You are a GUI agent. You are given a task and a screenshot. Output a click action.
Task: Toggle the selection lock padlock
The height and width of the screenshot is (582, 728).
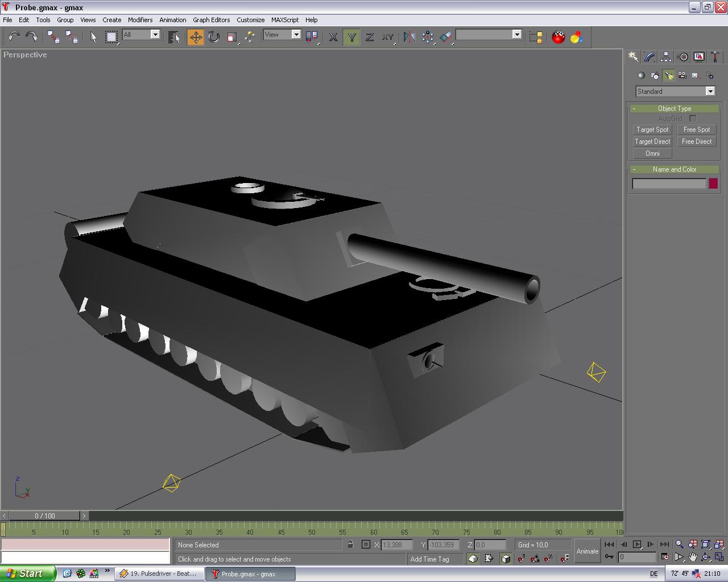(350, 544)
